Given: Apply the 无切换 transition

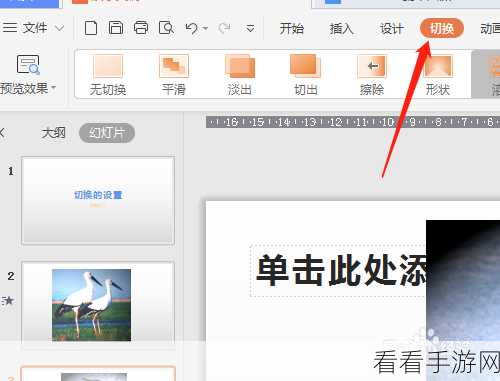Looking at the screenshot, I should point(108,75).
